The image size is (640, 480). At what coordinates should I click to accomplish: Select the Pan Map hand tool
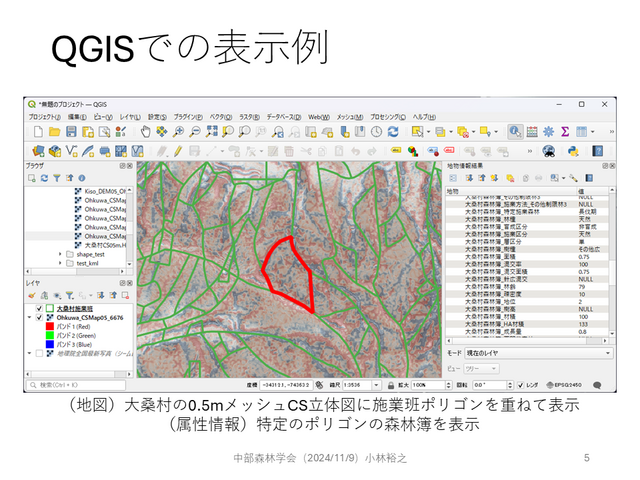(x=145, y=131)
